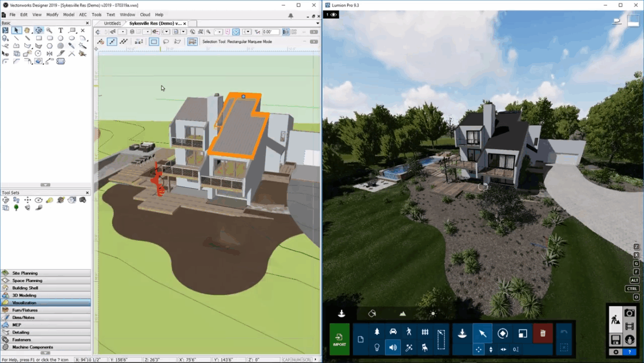Select the Sound speaker category icon
The width and height of the screenshot is (644, 363).
click(x=393, y=348)
